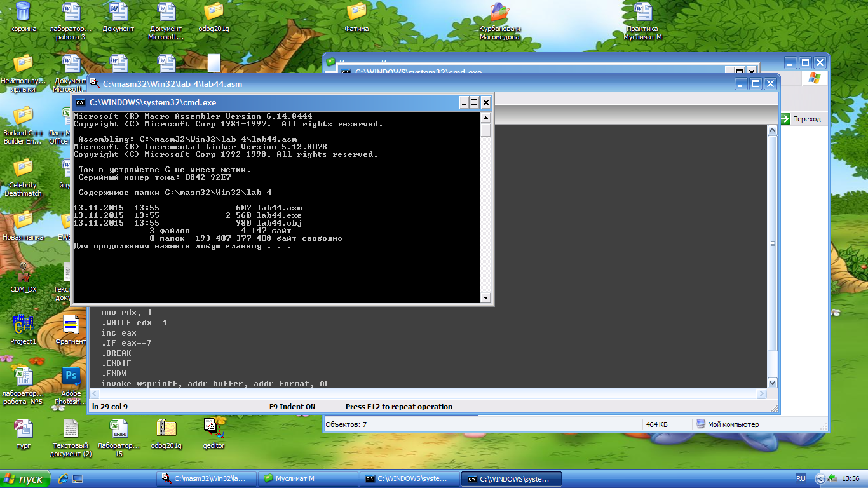The height and width of the screenshot is (488, 868).
Task: Click the qeditor vertical scroll up arrow
Action: pos(773,130)
